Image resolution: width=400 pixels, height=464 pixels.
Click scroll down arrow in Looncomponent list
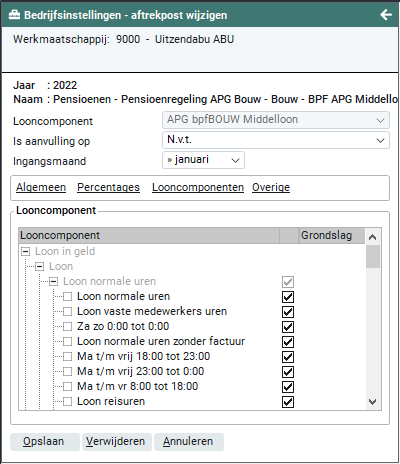pyautogui.click(x=373, y=402)
